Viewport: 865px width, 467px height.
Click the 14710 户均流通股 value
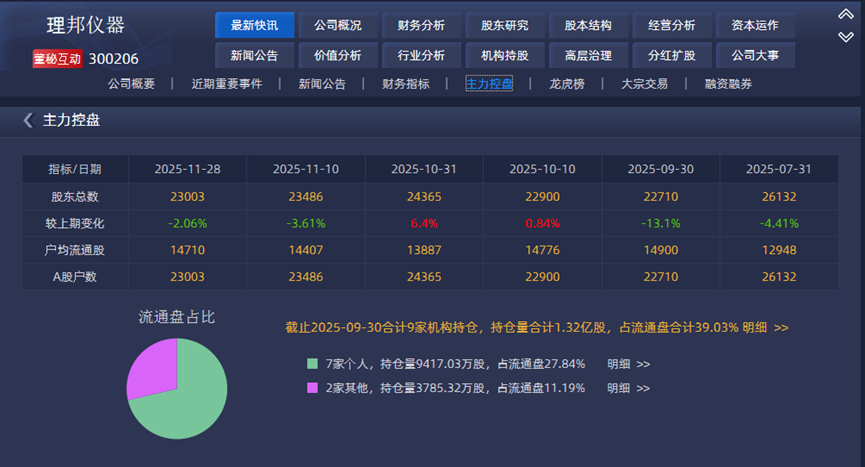(x=188, y=250)
